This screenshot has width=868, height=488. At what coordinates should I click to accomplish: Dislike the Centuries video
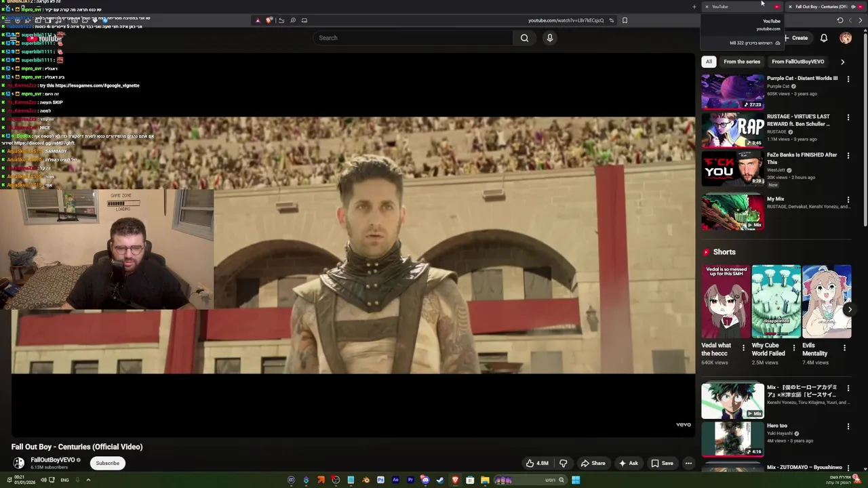(x=563, y=464)
